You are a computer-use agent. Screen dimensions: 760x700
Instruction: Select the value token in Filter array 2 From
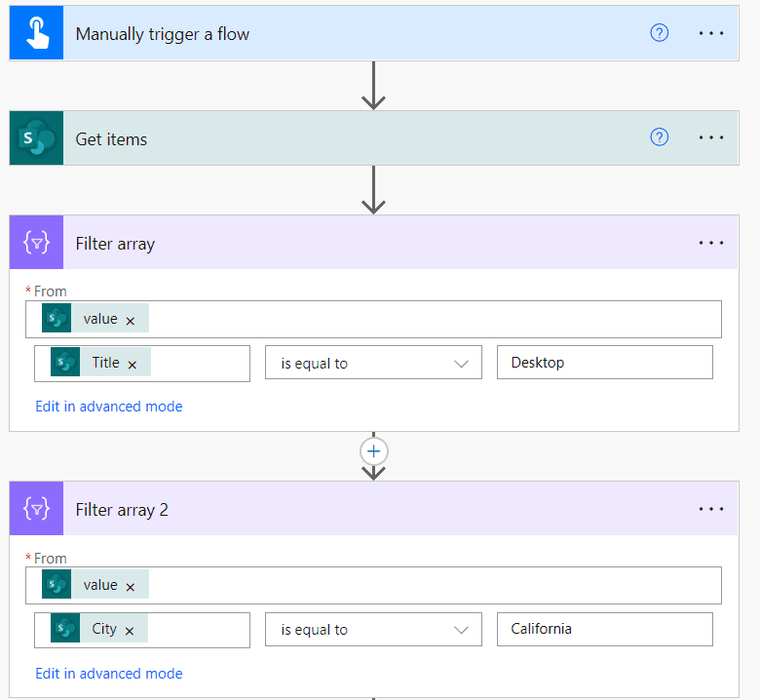click(95, 585)
